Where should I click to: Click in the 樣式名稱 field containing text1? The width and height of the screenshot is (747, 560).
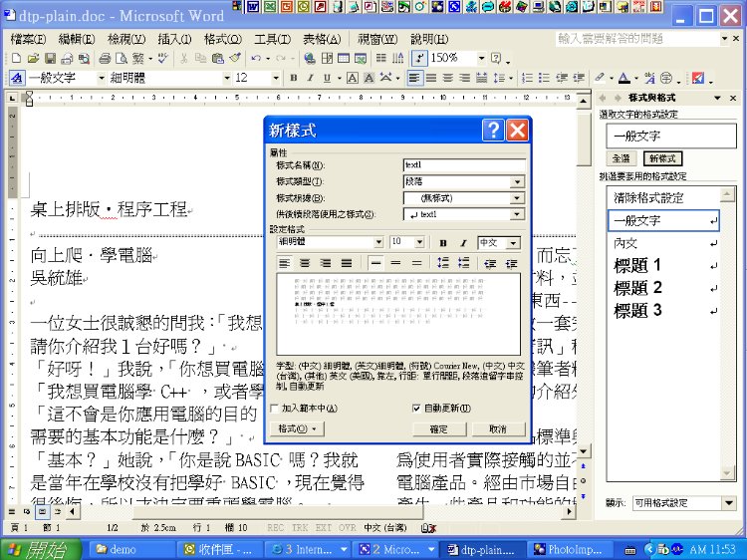point(464,164)
